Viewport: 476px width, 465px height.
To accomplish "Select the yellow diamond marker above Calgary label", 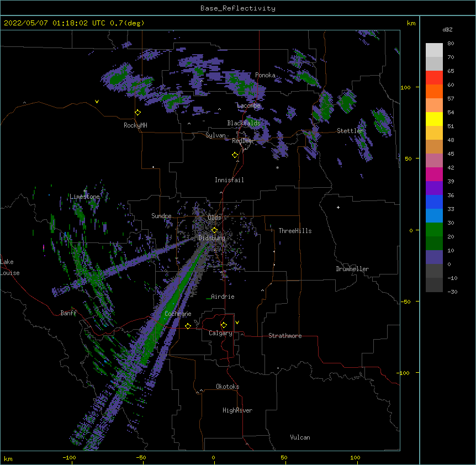I will (224, 325).
